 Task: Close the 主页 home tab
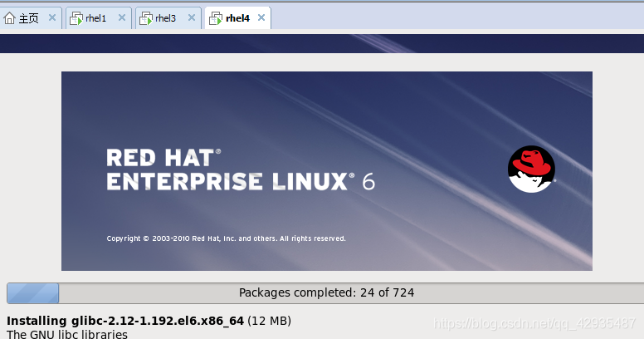click(x=52, y=17)
